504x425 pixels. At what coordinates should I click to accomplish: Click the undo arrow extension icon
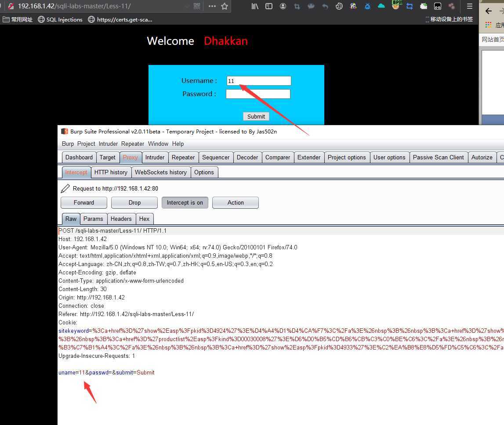click(325, 6)
